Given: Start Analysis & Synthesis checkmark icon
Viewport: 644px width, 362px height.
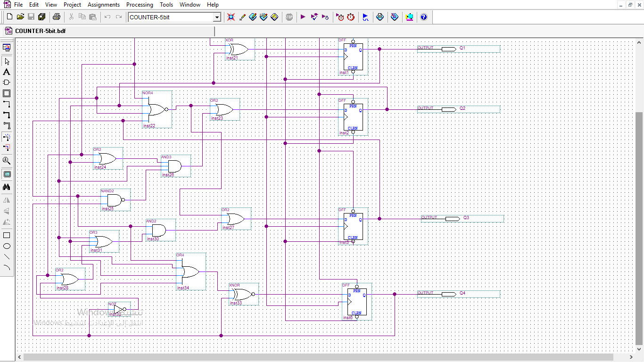Looking at the screenshot, I should (314, 17).
